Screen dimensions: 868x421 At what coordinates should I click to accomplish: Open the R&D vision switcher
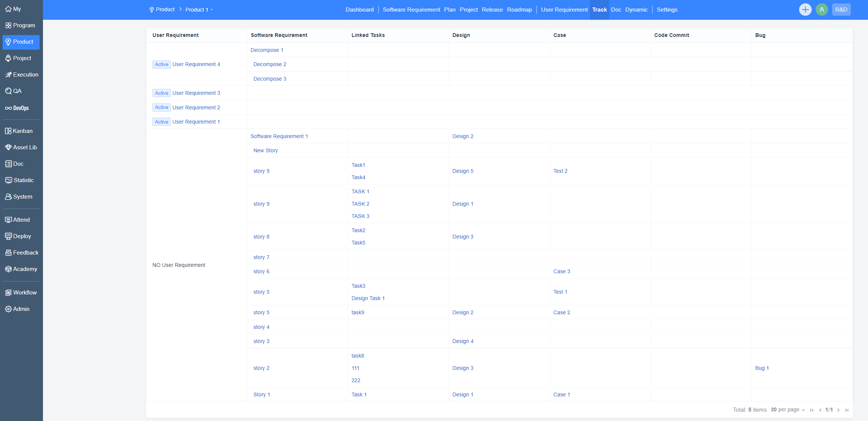click(841, 10)
